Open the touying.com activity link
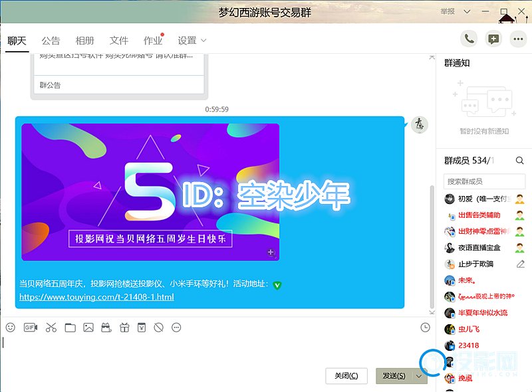The width and height of the screenshot is (532, 392). click(96, 297)
